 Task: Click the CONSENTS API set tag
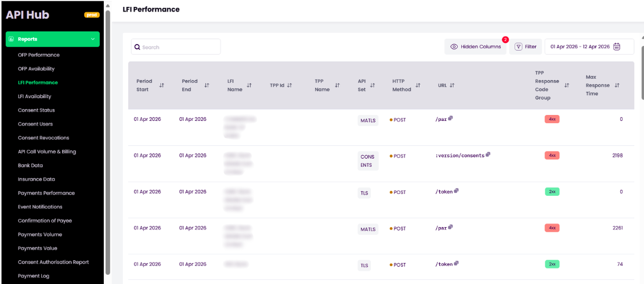(x=368, y=161)
